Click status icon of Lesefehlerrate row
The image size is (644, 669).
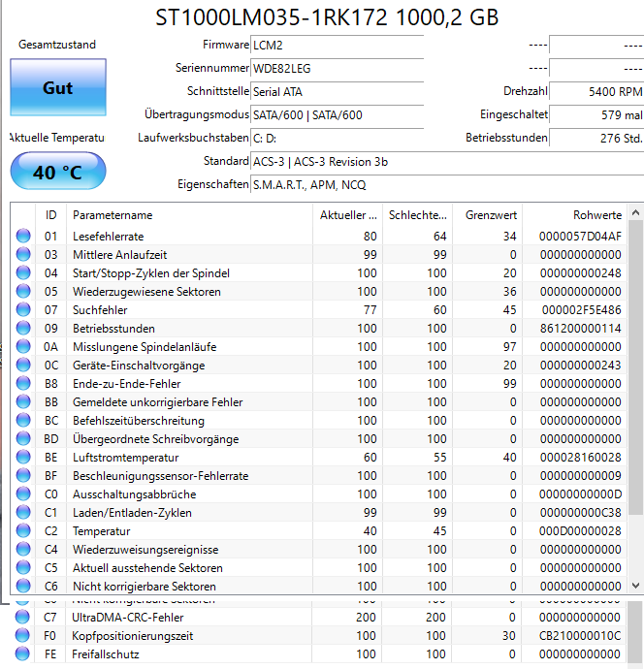click(x=23, y=236)
